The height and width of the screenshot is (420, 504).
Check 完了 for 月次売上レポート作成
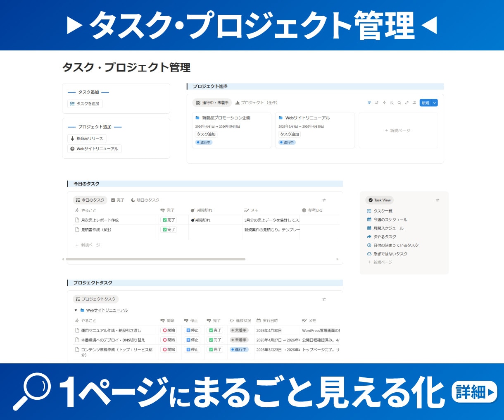169,220
